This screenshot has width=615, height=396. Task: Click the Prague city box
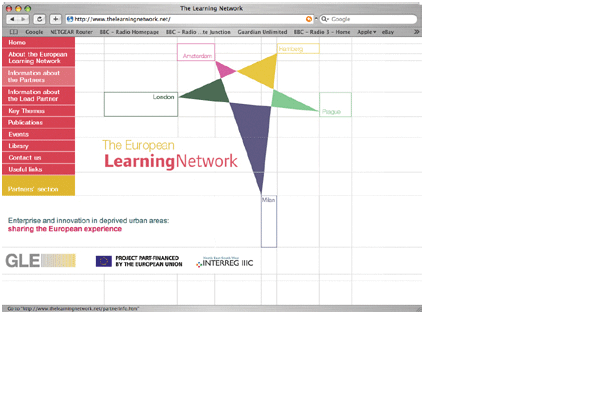pos(335,105)
